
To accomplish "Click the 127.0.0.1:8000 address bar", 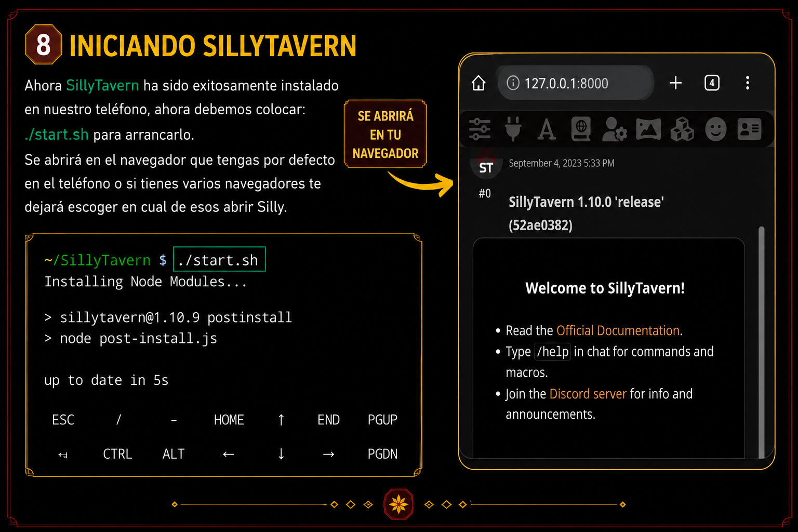I will 575,83.
